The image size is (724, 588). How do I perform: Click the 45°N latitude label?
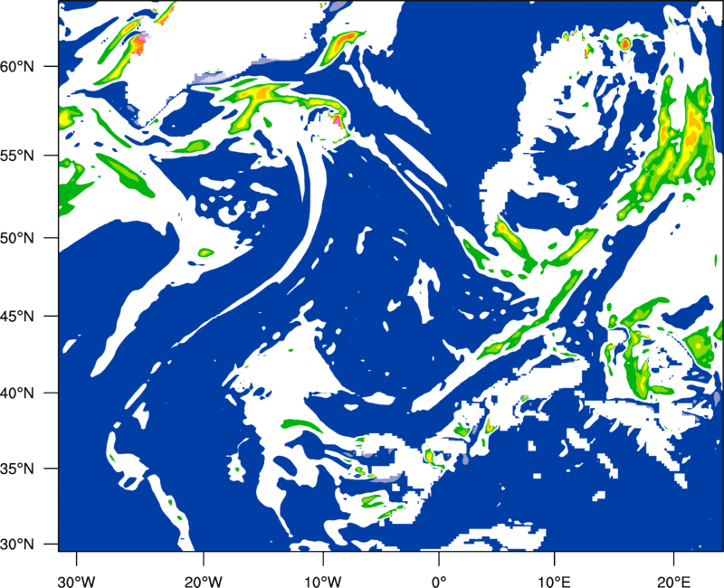tap(17, 317)
